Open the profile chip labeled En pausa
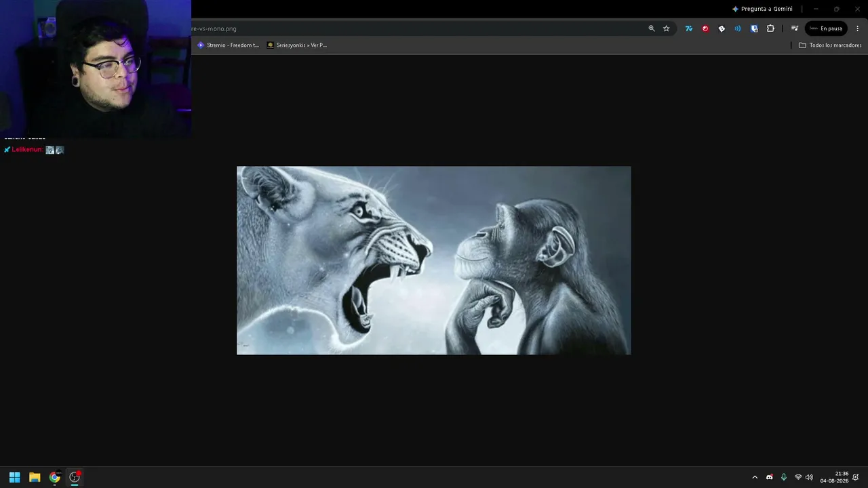Viewport: 868px width, 488px height. tap(826, 28)
